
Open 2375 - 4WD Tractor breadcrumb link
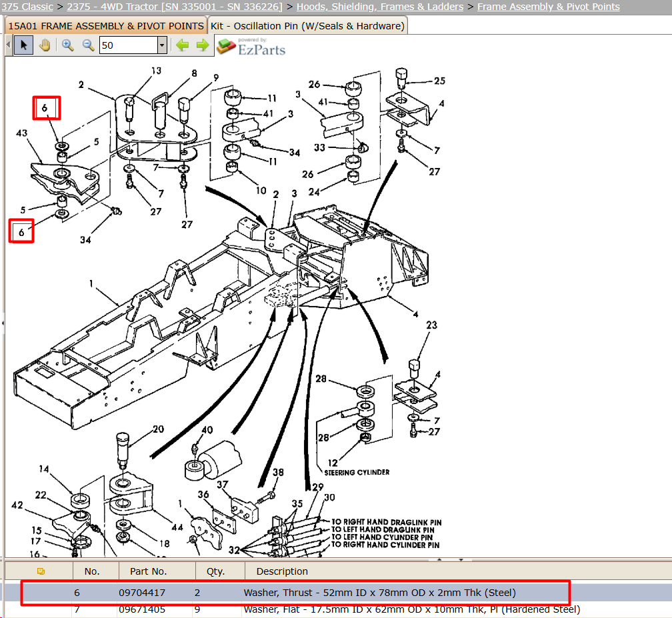click(175, 7)
